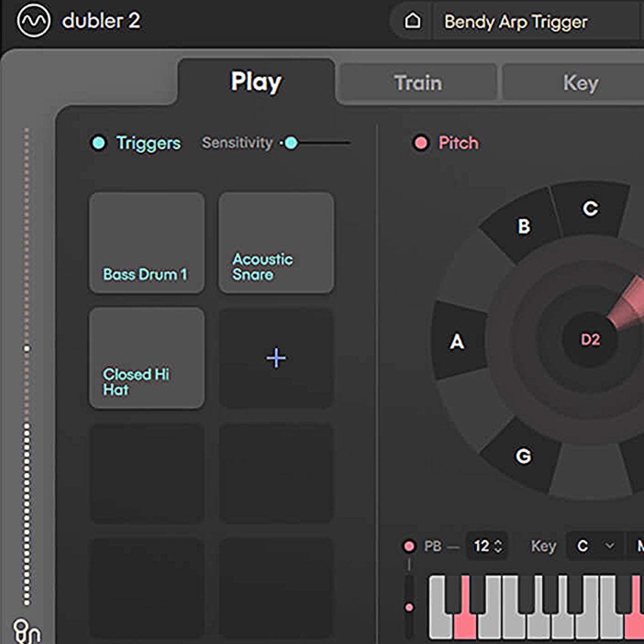Add a new trigger with the plus pad

point(276,358)
